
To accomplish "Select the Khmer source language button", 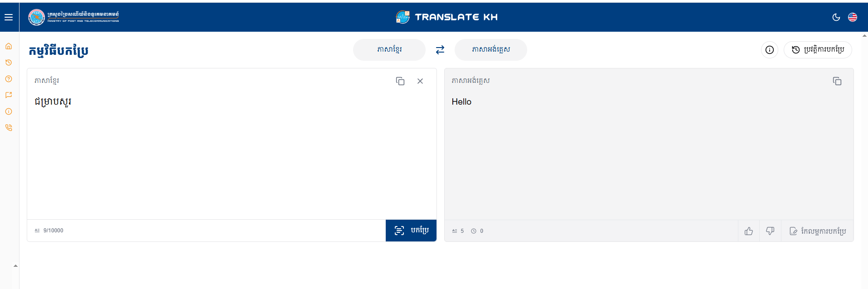I will (x=389, y=49).
